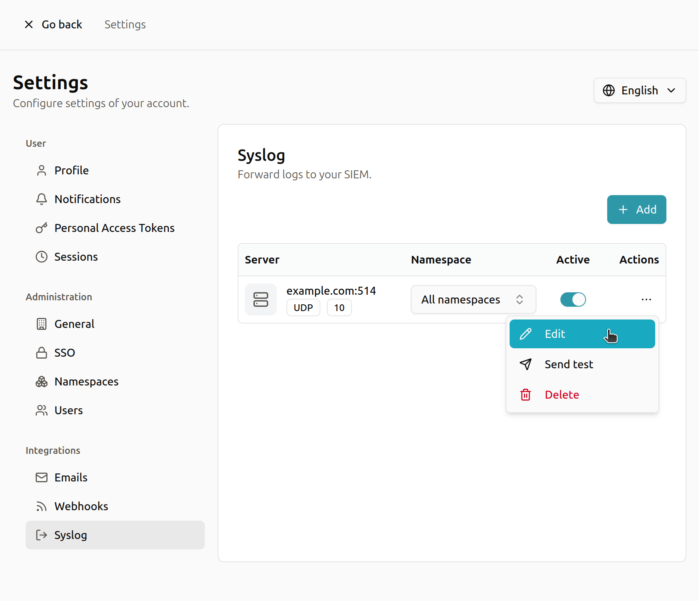This screenshot has width=700, height=601.
Task: Click the paper plane icon beside Send test
Action: pos(525,364)
